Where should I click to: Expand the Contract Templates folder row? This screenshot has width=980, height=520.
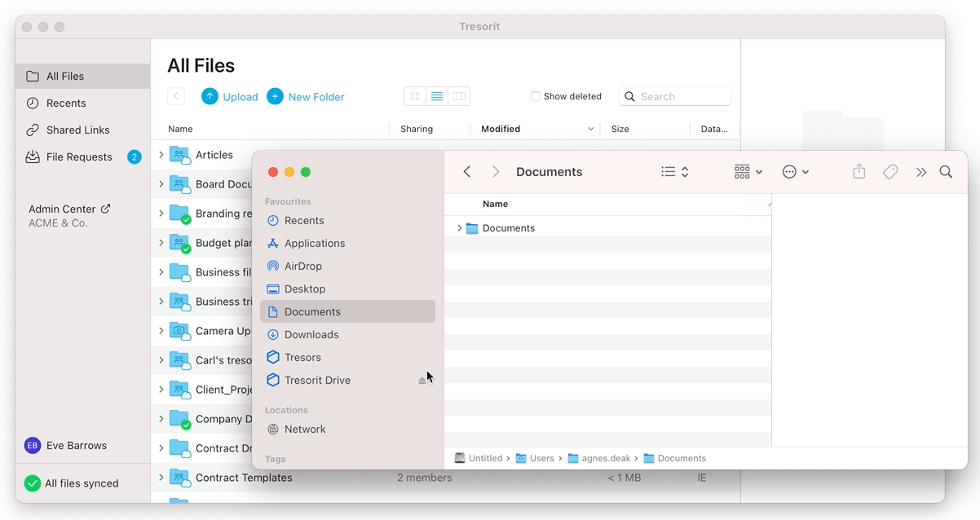pos(161,478)
